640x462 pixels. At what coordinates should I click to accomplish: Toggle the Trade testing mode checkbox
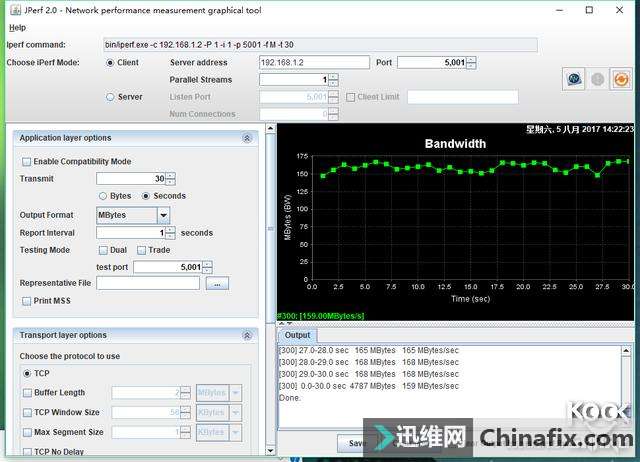(142, 250)
